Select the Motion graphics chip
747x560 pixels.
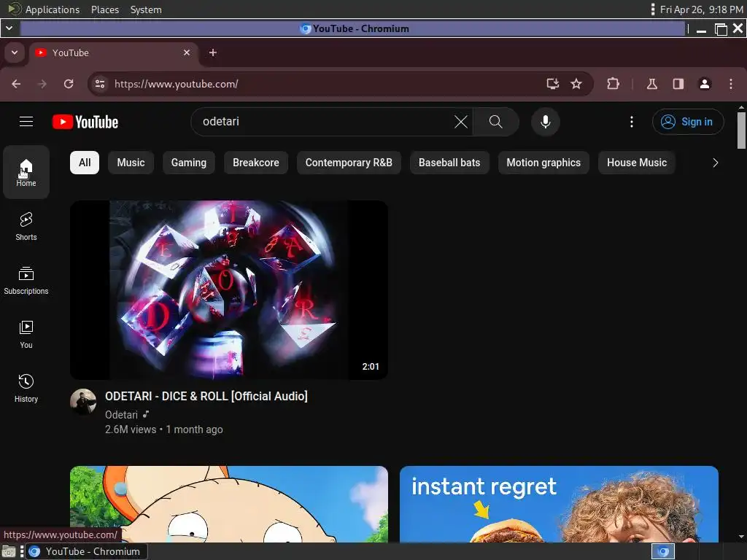pos(543,163)
